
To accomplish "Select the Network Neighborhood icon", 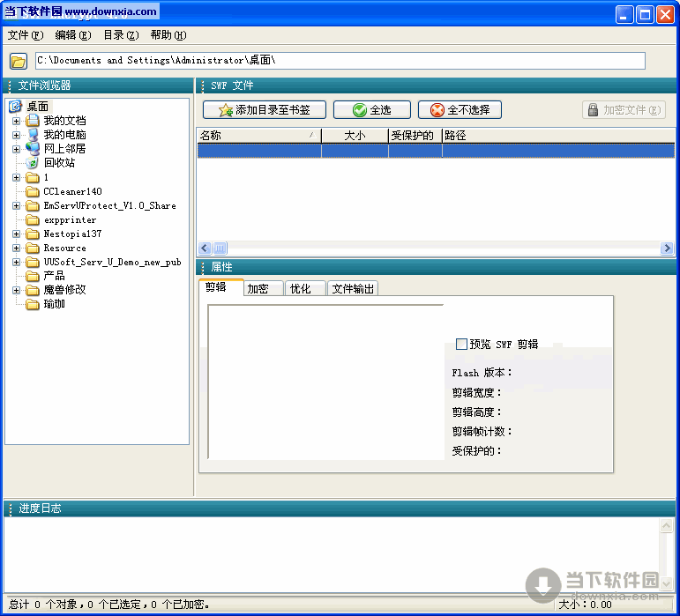I will click(33, 149).
